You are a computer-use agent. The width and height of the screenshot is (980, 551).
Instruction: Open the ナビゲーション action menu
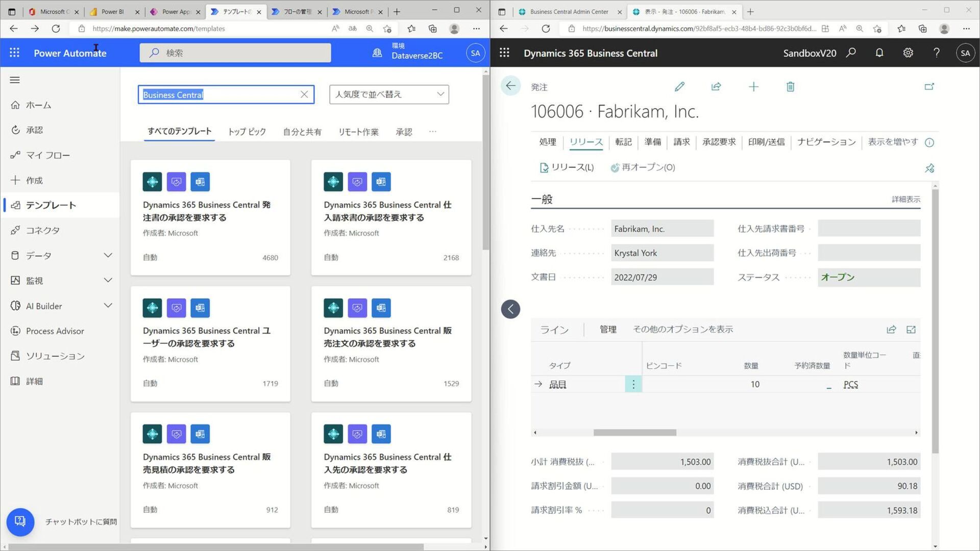[826, 142]
